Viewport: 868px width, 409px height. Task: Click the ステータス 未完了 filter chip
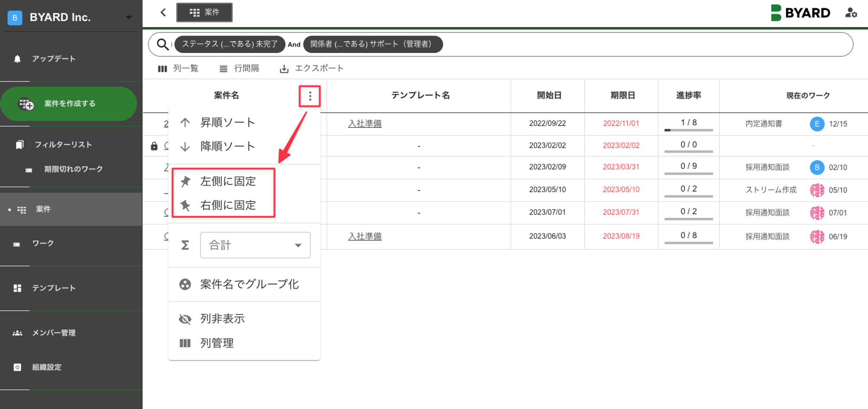[x=230, y=44]
